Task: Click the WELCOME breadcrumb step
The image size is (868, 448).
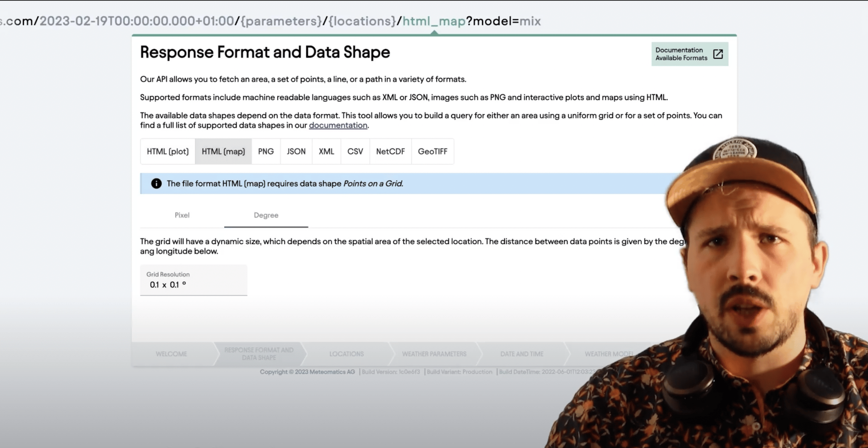Action: click(x=171, y=353)
